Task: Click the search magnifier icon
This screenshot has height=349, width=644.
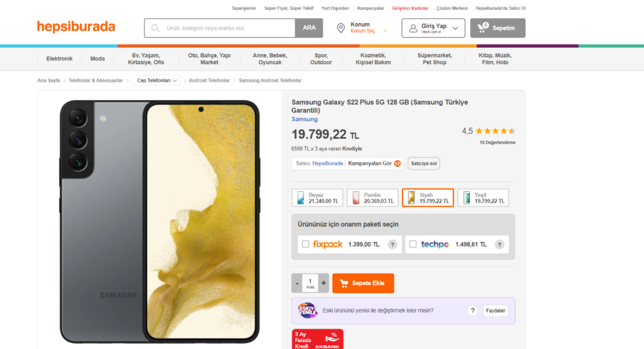Action: pos(155,28)
